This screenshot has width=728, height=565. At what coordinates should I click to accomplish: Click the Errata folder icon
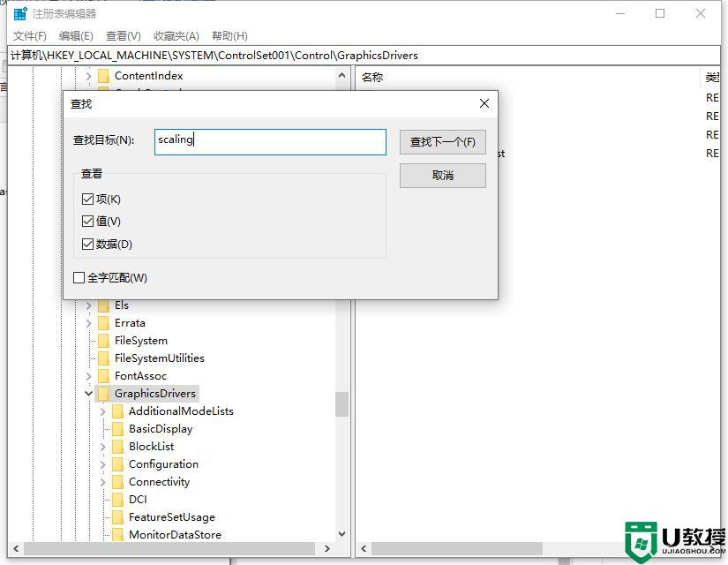click(x=103, y=323)
